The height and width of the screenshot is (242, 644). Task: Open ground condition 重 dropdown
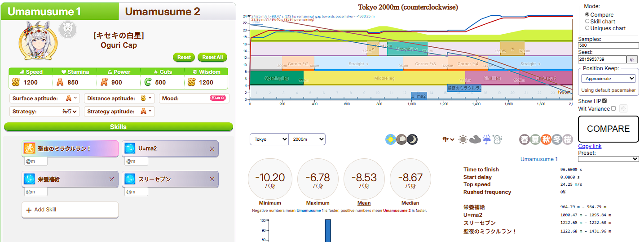click(x=449, y=139)
